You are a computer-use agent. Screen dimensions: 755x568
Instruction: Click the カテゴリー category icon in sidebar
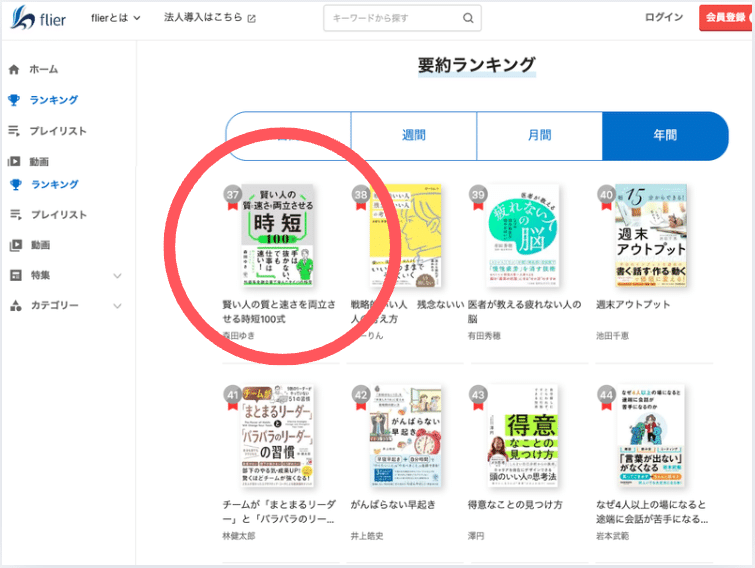[14, 306]
